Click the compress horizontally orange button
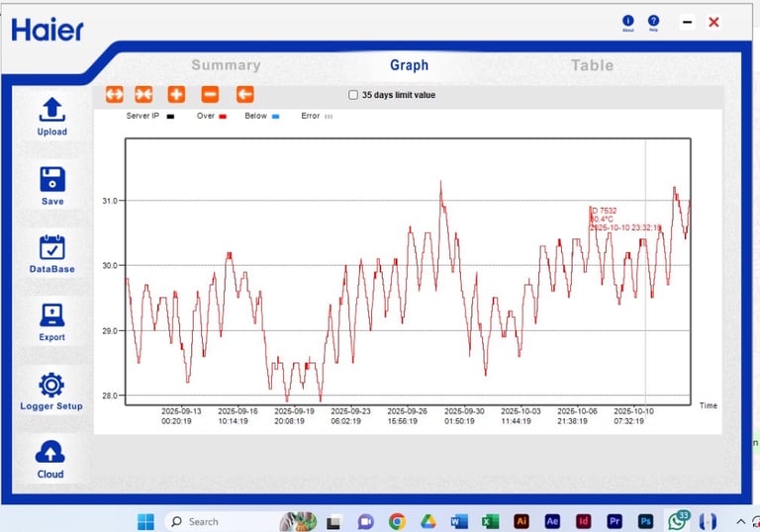This screenshot has height=532, width=760. 143,95
